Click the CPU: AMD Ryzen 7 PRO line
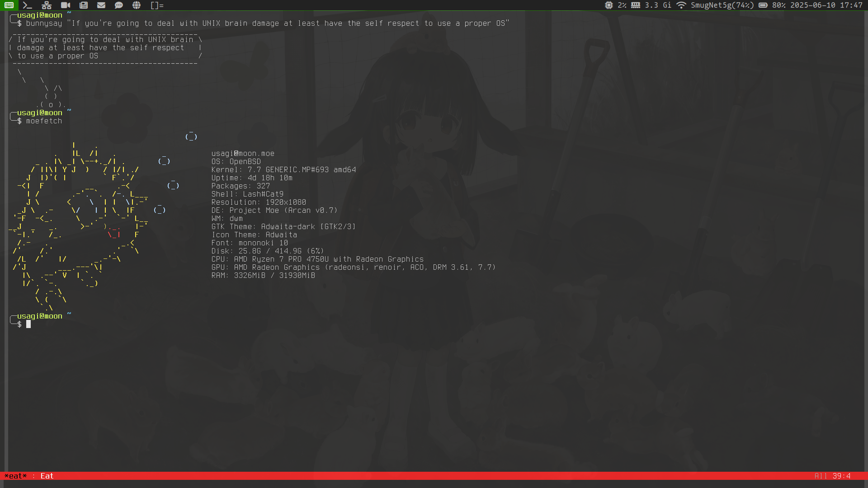This screenshot has height=488, width=868. click(317, 259)
